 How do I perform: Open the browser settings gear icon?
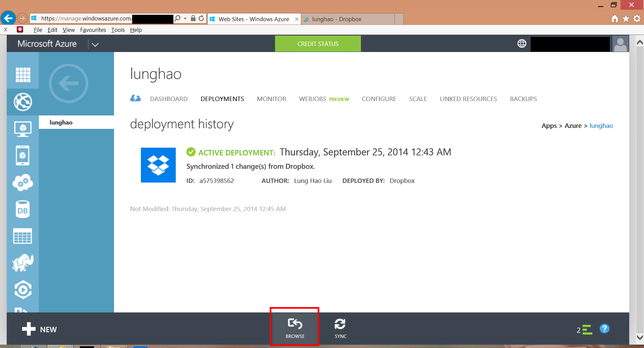pyautogui.click(x=637, y=19)
